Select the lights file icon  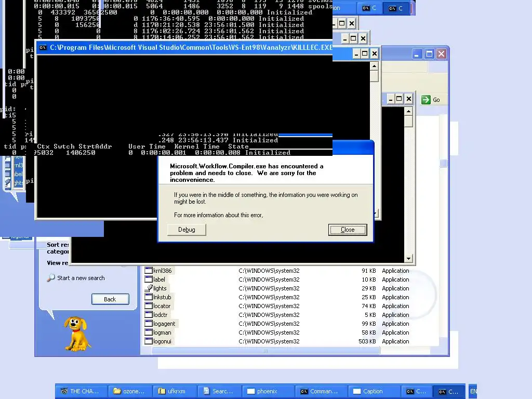148,288
